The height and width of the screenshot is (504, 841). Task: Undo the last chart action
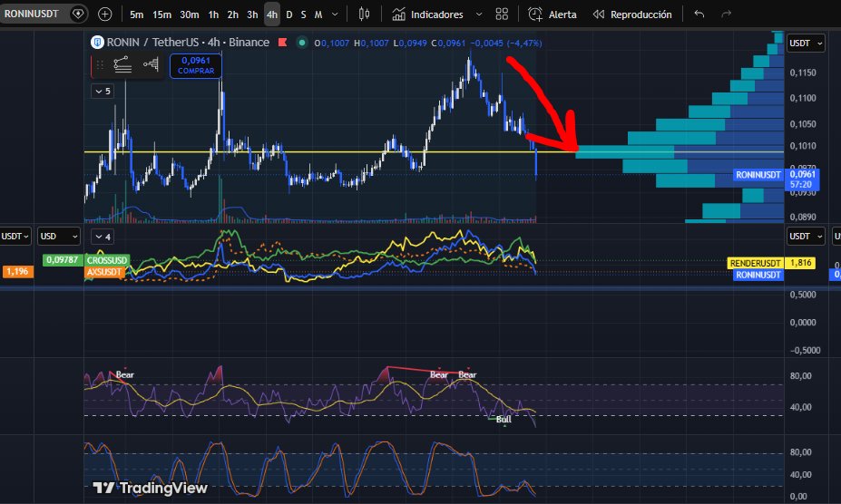(699, 14)
